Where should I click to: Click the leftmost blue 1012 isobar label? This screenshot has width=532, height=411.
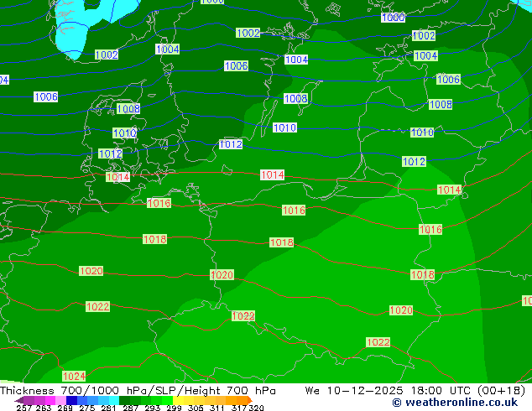coord(110,153)
